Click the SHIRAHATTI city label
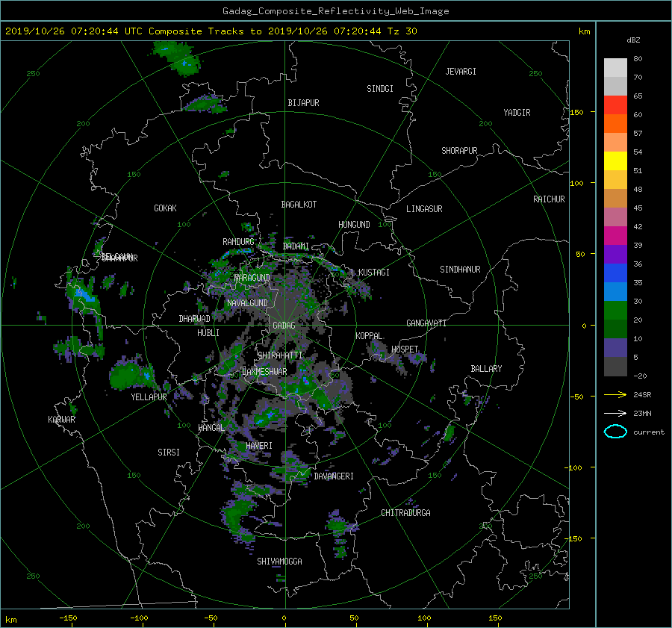 (x=280, y=355)
